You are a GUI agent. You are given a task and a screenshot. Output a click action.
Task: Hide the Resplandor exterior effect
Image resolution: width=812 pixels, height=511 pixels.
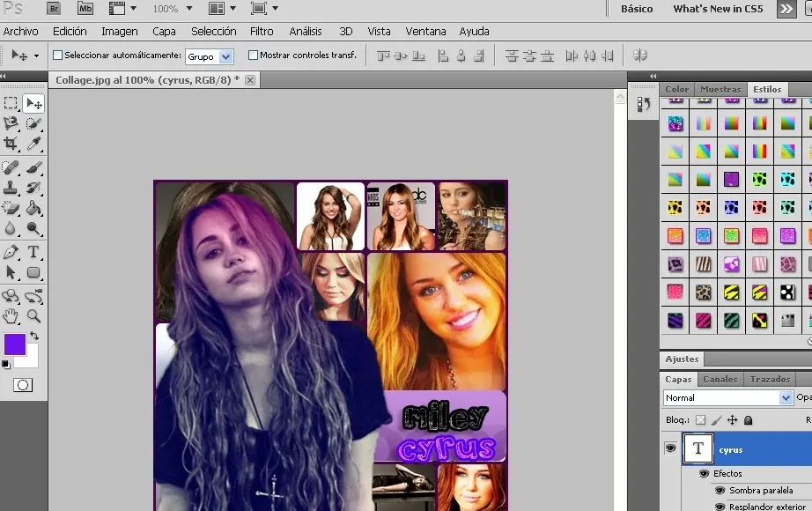point(720,507)
